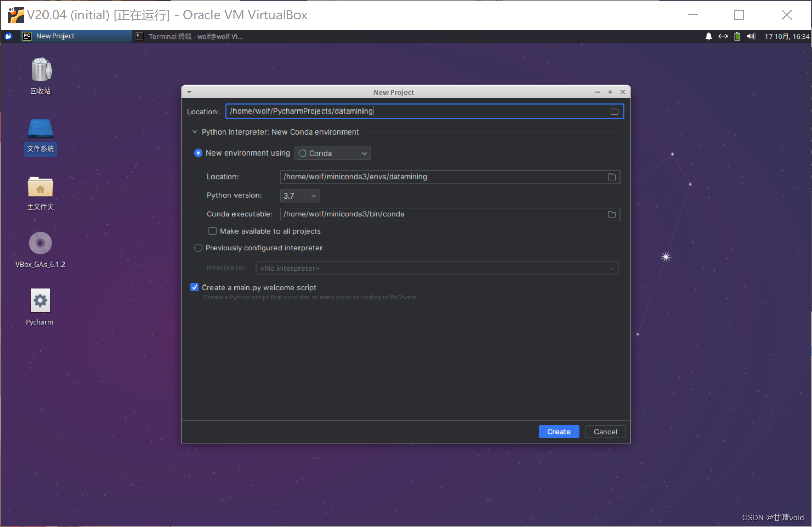Image resolution: width=812 pixels, height=527 pixels.
Task: Open the applications menu at panel left
Action: [x=8, y=36]
